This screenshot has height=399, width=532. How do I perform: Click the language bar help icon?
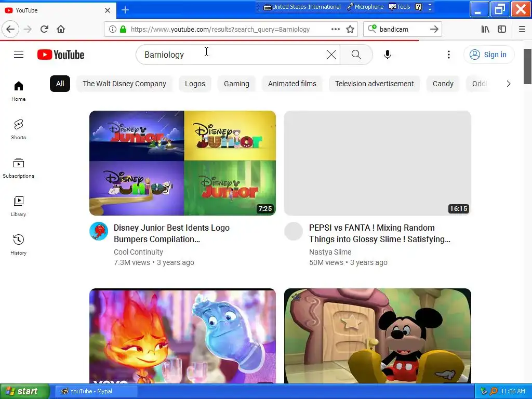point(419,7)
